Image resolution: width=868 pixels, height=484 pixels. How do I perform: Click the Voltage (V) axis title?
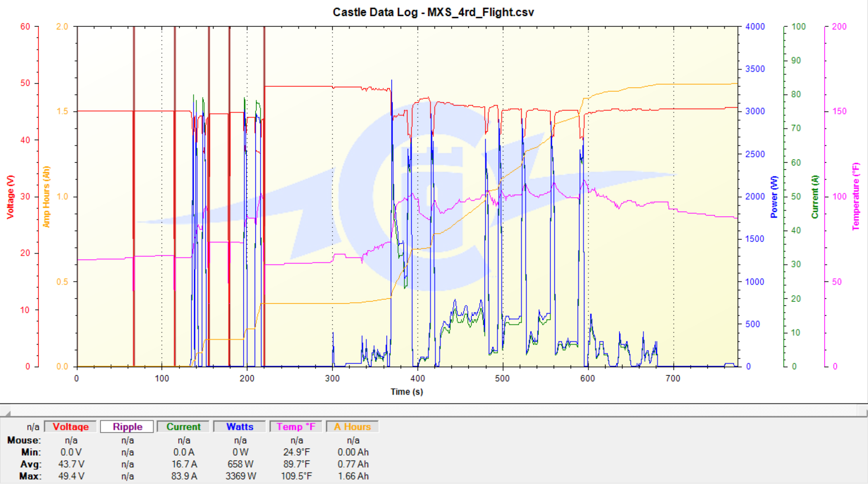[x=10, y=197]
